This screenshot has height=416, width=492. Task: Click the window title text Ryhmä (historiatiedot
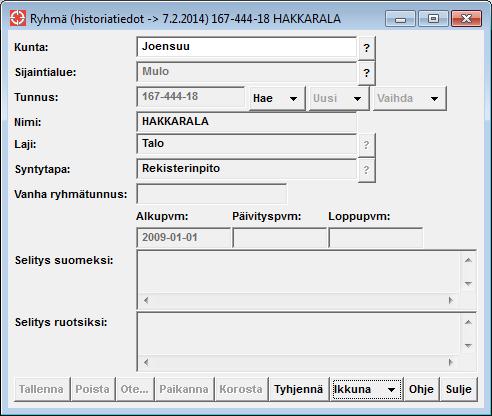tap(87, 19)
